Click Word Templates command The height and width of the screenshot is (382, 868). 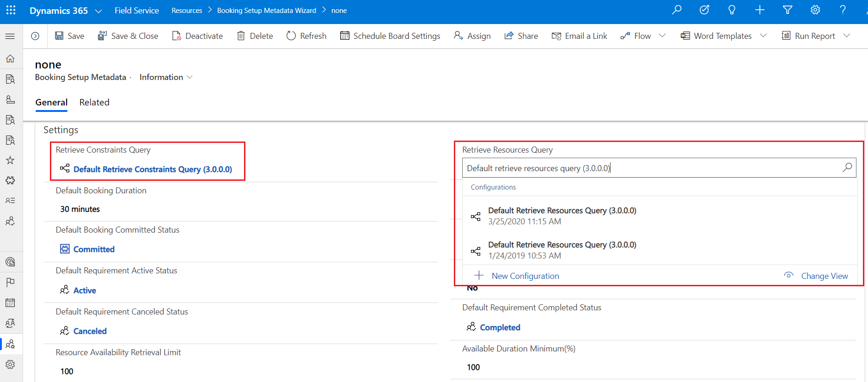[x=716, y=36]
